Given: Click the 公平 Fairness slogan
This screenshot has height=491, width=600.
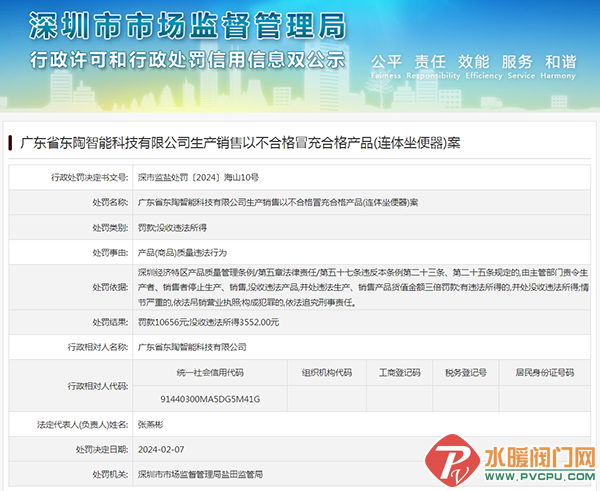Looking at the screenshot, I should [386, 66].
